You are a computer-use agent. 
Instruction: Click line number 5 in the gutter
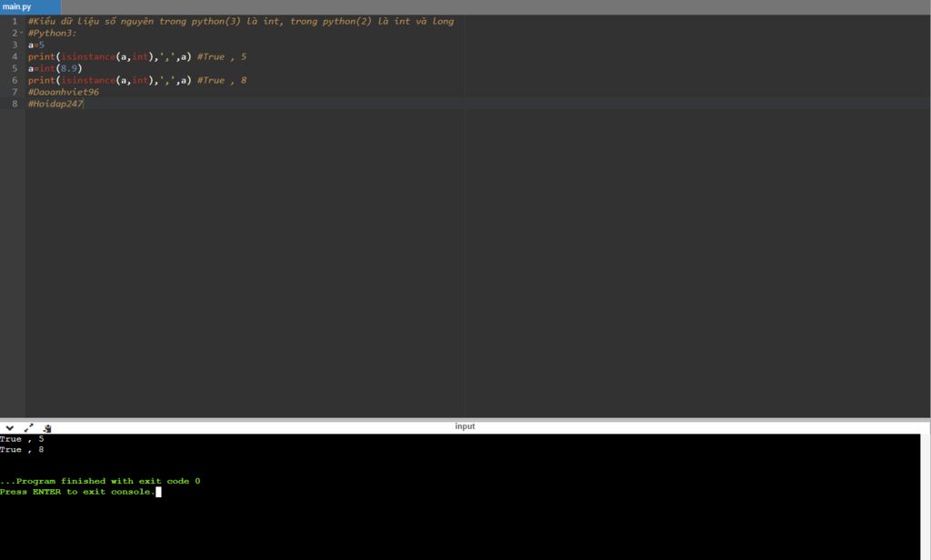(15, 69)
